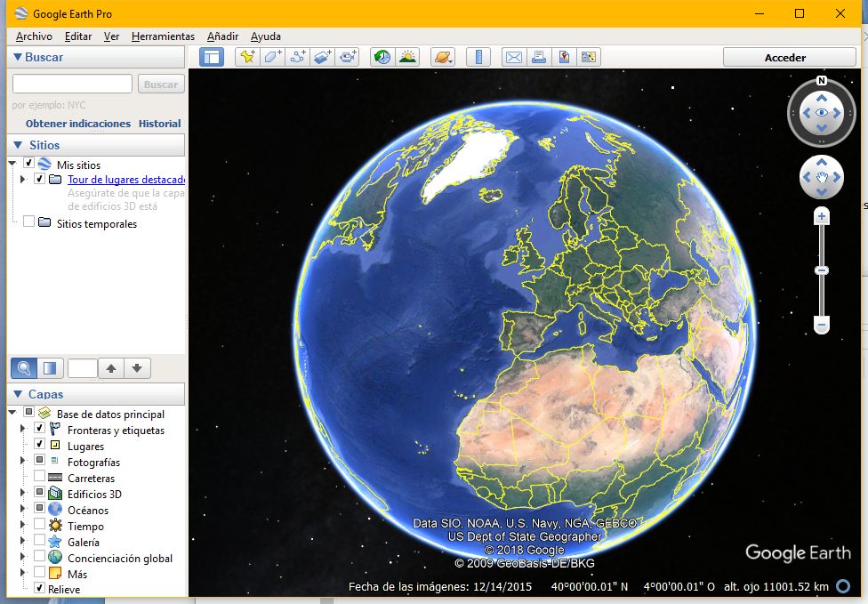Check the Sitios temporales checkbox
This screenshot has height=604, width=868.
tap(28, 221)
